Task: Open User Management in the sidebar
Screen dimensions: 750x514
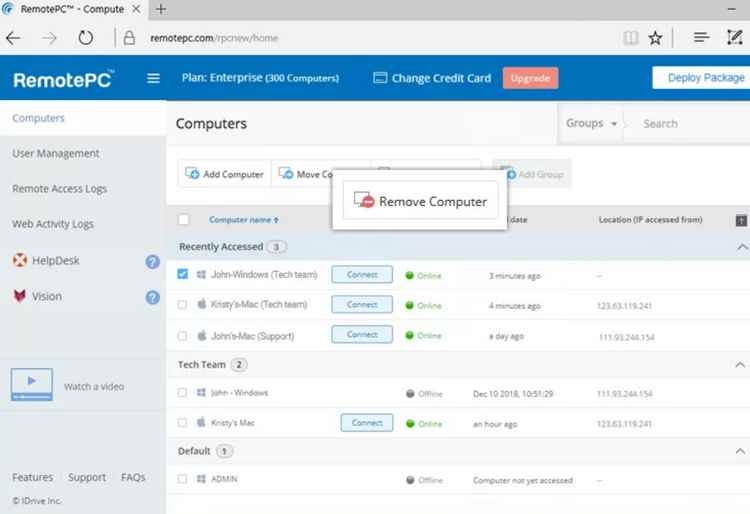Action: point(56,153)
